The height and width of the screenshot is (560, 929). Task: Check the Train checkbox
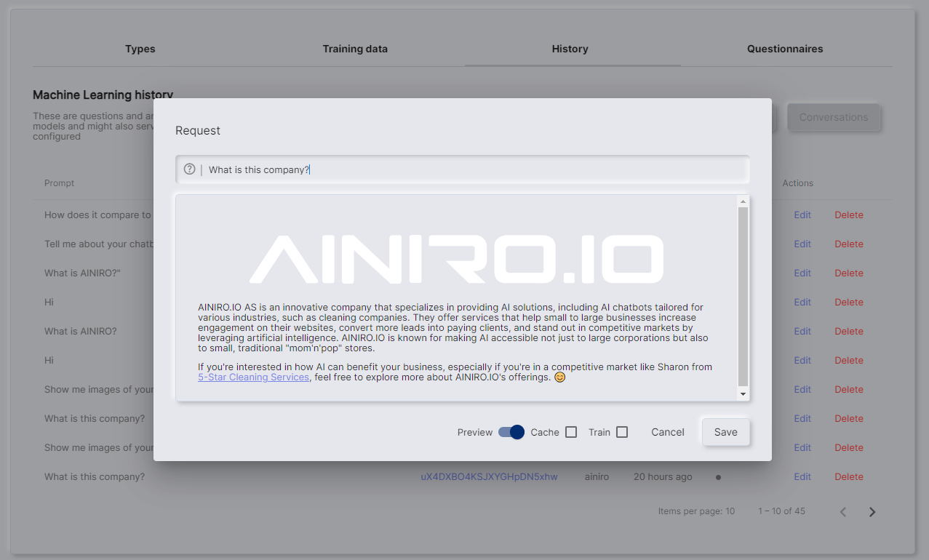point(622,432)
